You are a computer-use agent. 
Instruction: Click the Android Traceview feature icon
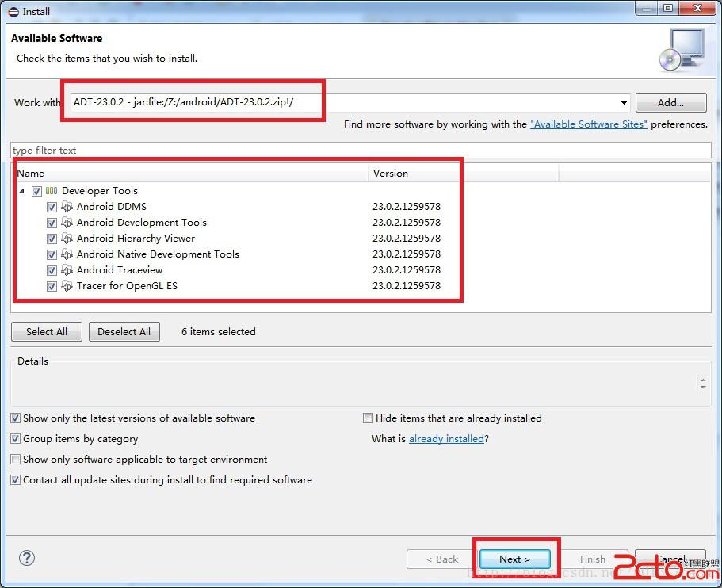(x=67, y=270)
